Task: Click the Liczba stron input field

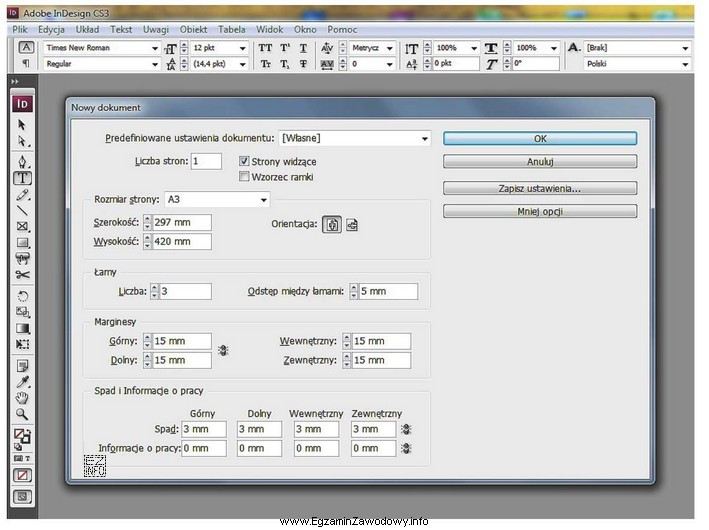Action: [206, 161]
